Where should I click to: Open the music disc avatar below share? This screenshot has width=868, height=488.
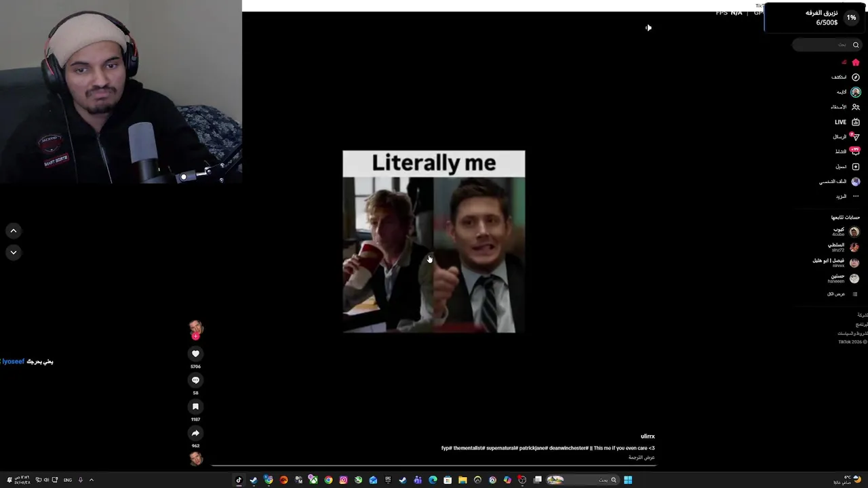[196, 458]
